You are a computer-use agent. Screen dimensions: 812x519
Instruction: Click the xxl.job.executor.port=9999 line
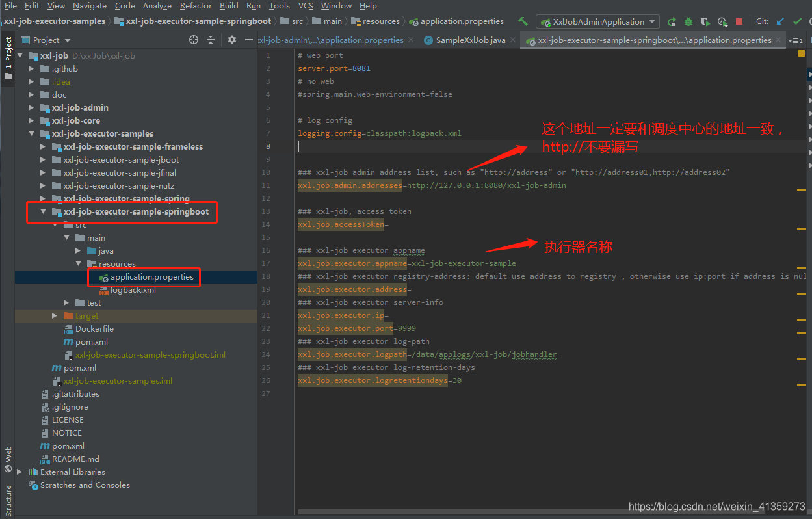[357, 328]
